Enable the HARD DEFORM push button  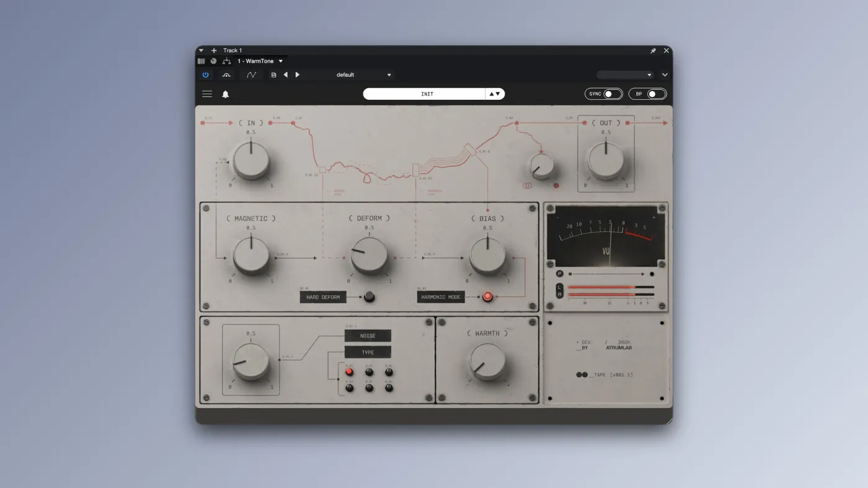tap(369, 296)
